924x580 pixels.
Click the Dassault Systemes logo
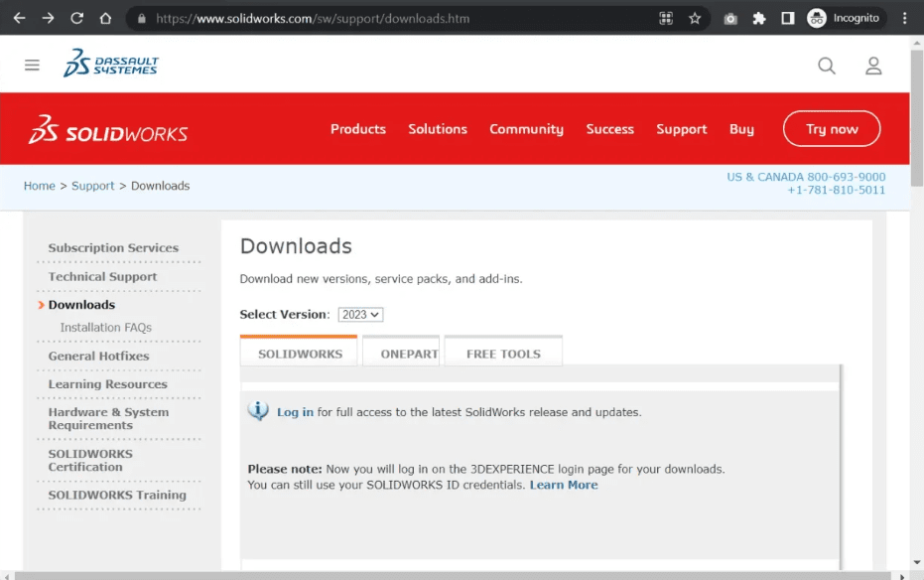tap(111, 64)
